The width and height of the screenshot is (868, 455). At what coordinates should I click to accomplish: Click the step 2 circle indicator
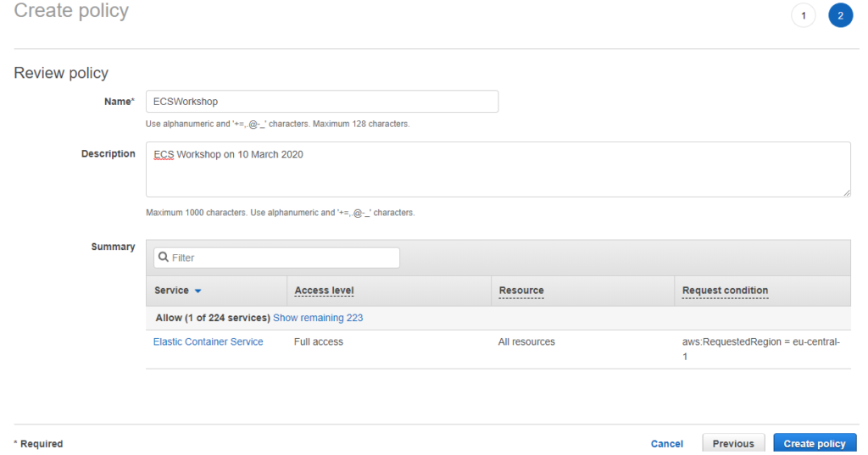coord(840,16)
